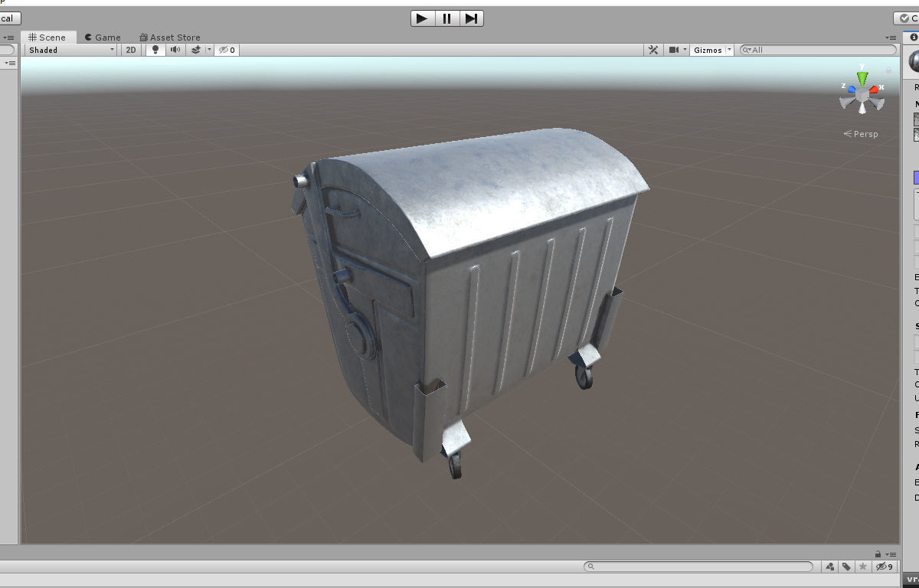Open the Shaded draw mode dropdown
The width and height of the screenshot is (919, 588).
tap(70, 50)
